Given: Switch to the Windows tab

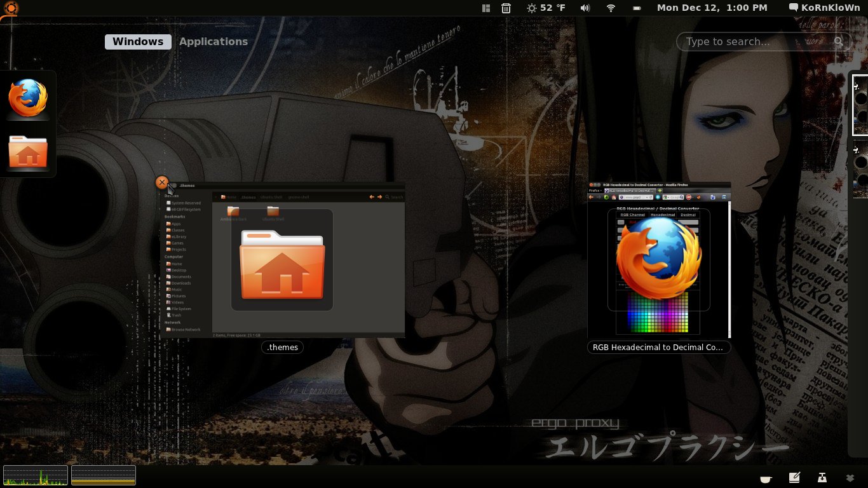Looking at the screenshot, I should (x=138, y=41).
